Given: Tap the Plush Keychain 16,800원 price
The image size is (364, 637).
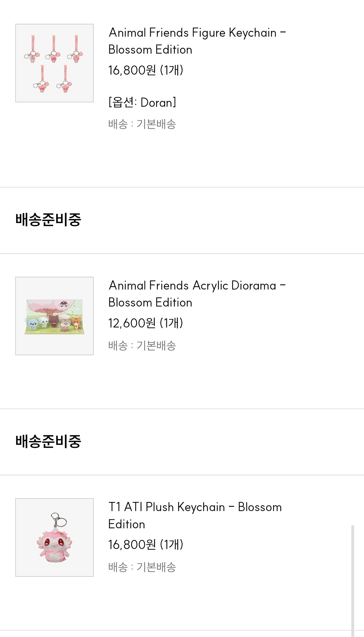Looking at the screenshot, I should [x=132, y=545].
